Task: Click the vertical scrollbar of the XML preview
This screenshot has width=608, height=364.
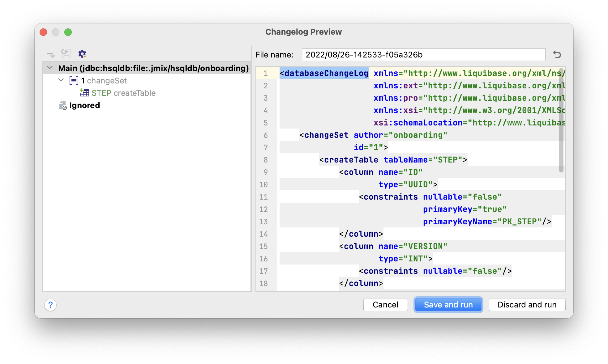Action: click(561, 121)
